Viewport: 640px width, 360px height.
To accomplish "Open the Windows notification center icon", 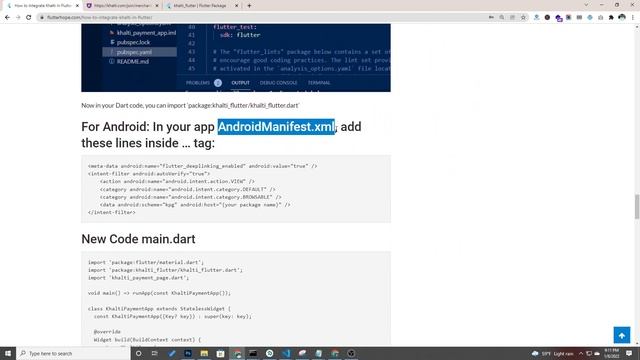I will [x=629, y=353].
